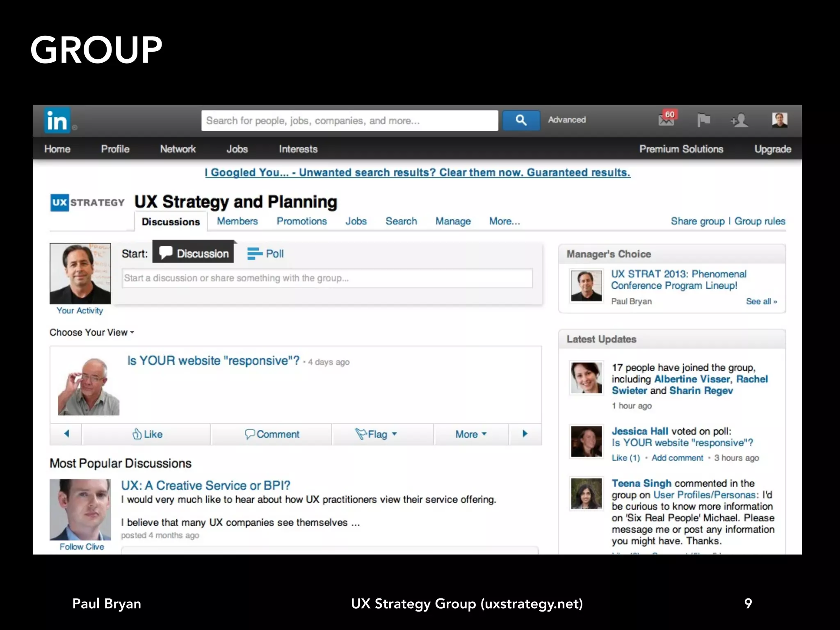
Task: Open the Flag dropdown
Action: click(x=376, y=434)
